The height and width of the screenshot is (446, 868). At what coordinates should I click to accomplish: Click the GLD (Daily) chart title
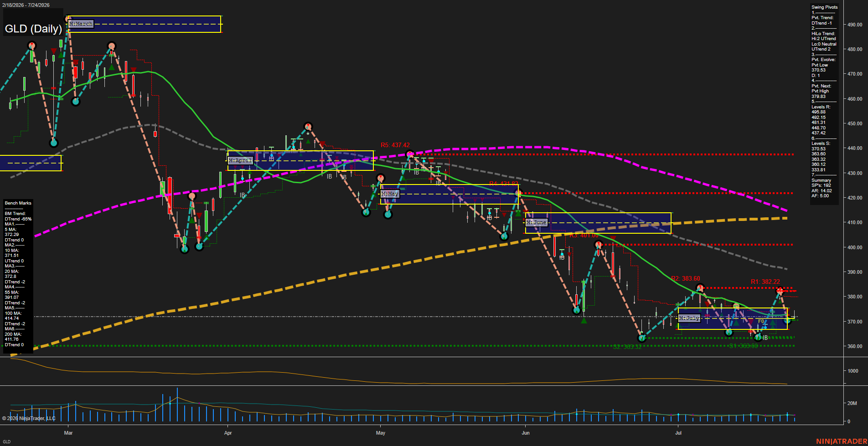coord(33,29)
